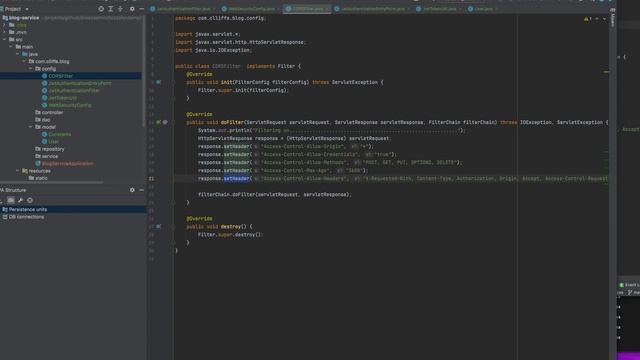This screenshot has width=640, height=360.
Task: Click the highlighted first JPA Structure toolbar icon
Action: [11, 200]
